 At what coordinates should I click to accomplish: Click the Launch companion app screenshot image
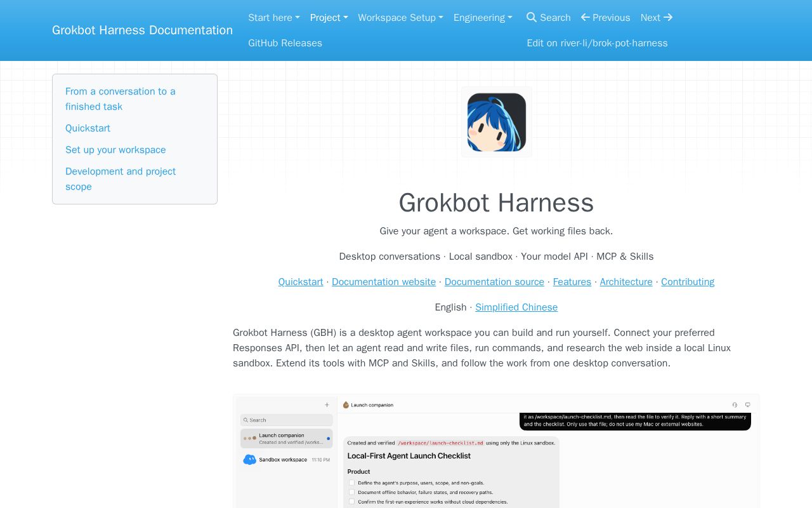pyautogui.click(x=496, y=451)
